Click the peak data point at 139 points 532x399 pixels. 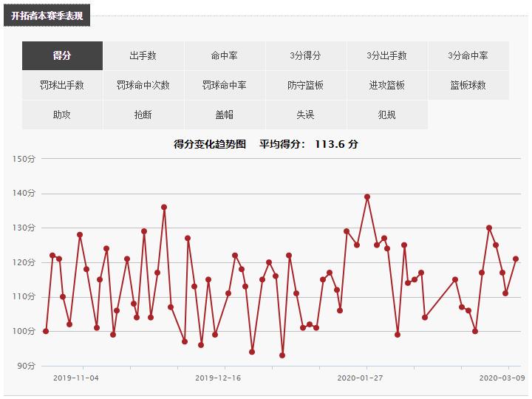(367, 197)
